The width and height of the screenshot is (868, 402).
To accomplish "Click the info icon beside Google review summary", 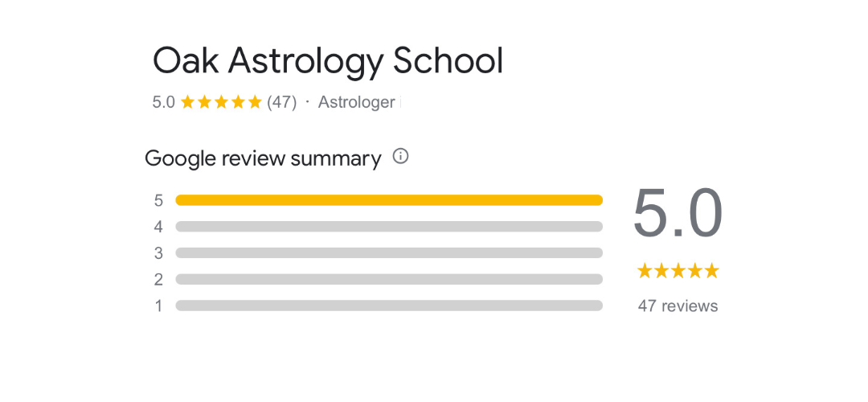I will click(x=400, y=157).
